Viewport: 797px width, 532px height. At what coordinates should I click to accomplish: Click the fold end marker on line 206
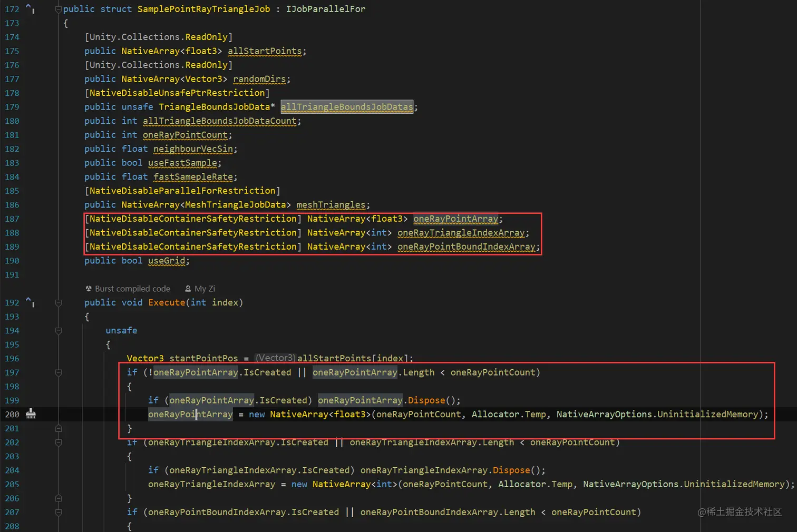(x=59, y=498)
